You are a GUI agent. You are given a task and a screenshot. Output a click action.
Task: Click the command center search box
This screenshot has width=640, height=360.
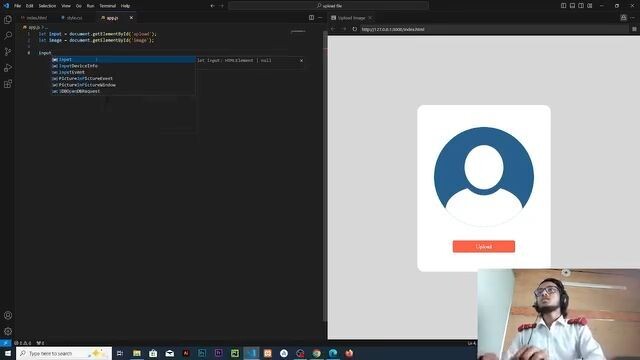pos(329,6)
